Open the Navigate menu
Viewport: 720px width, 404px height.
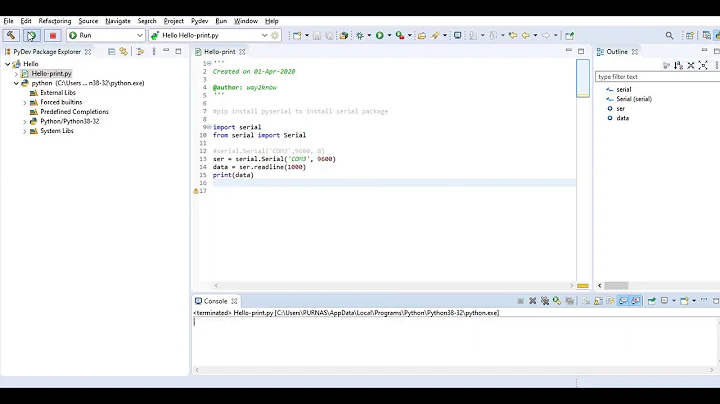click(x=118, y=21)
